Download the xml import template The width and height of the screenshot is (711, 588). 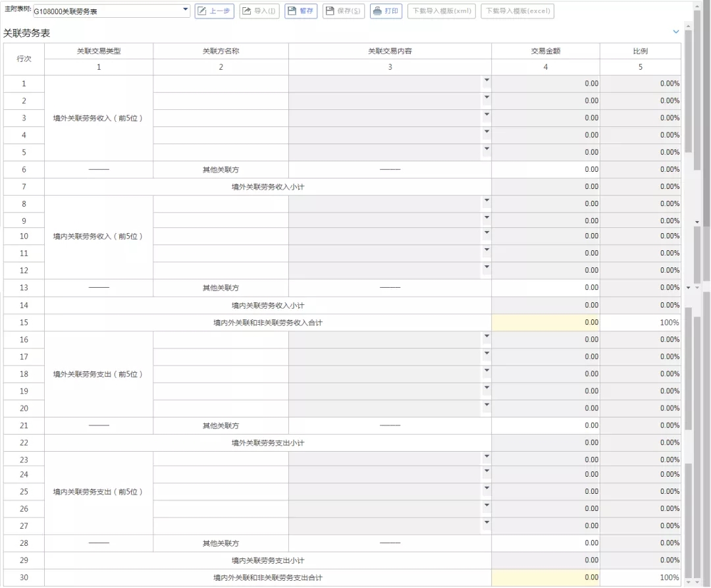(x=441, y=11)
